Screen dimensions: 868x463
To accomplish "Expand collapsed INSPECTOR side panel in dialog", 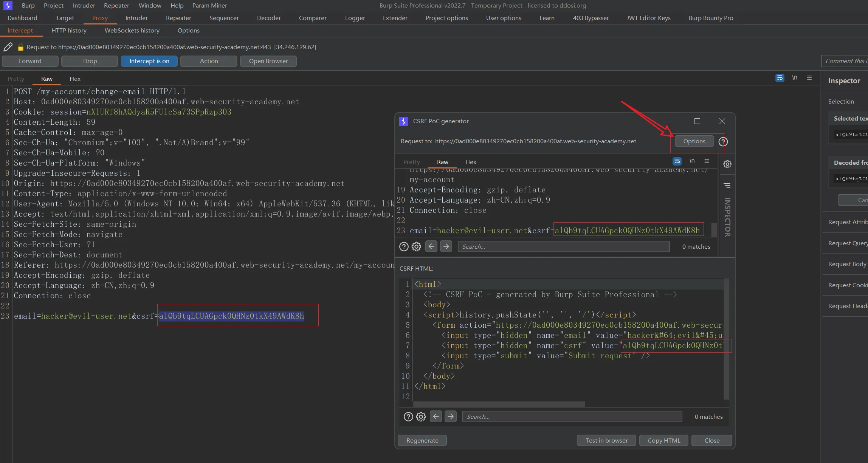I will tap(727, 217).
